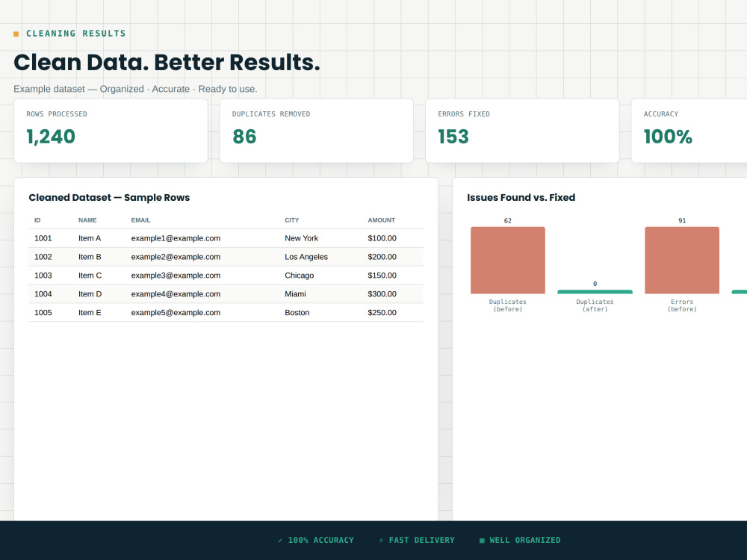The width and height of the screenshot is (747, 560).
Task: Select the city cell Miami
Action: (x=295, y=293)
